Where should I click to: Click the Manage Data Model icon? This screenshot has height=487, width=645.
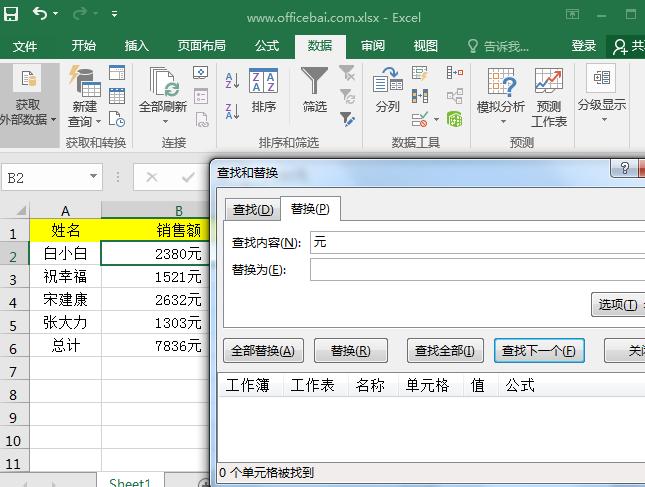pos(455,119)
